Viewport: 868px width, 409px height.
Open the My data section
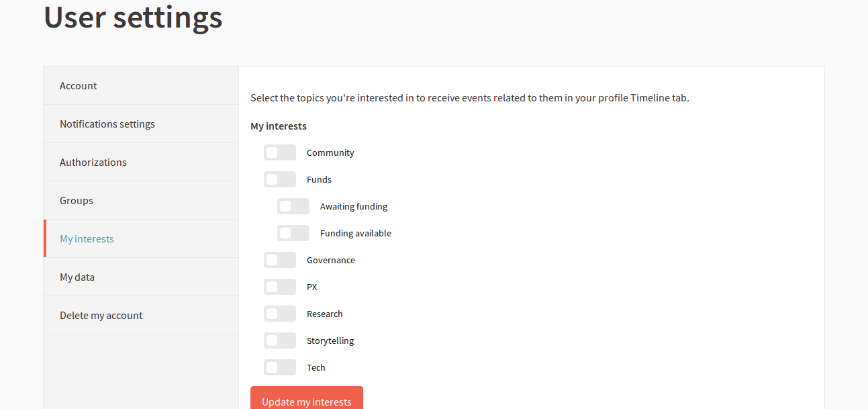pos(77,277)
